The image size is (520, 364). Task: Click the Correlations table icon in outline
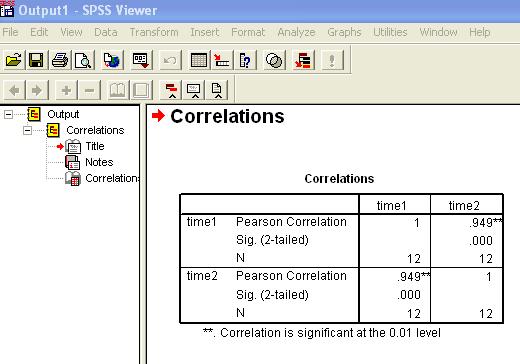tap(73, 178)
